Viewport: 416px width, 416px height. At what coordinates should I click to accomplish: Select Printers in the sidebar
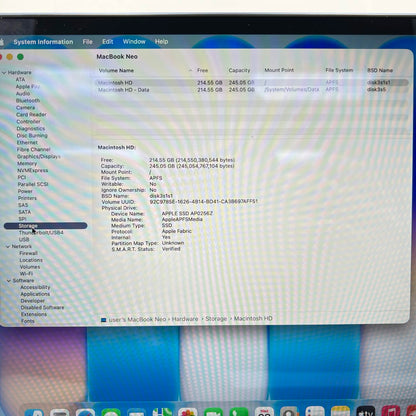(x=27, y=198)
